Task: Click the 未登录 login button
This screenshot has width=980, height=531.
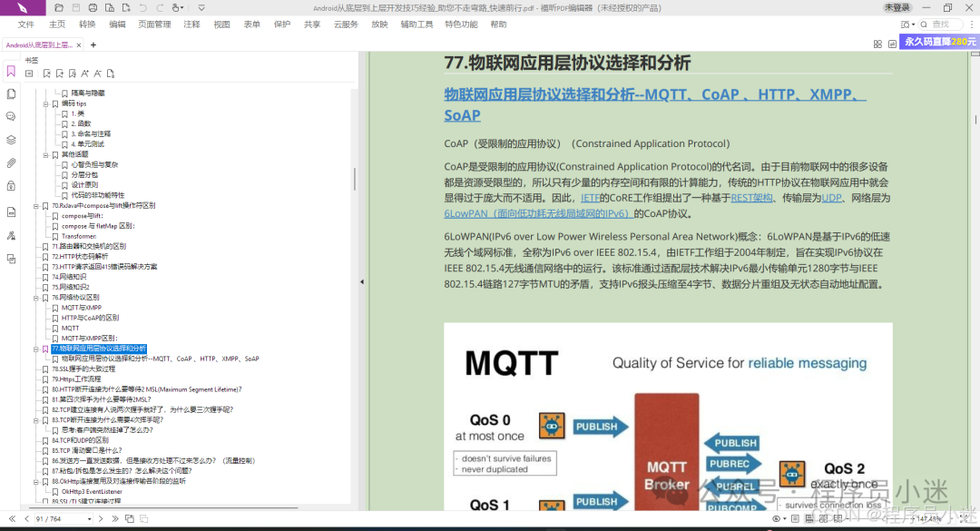Action: 897,7
